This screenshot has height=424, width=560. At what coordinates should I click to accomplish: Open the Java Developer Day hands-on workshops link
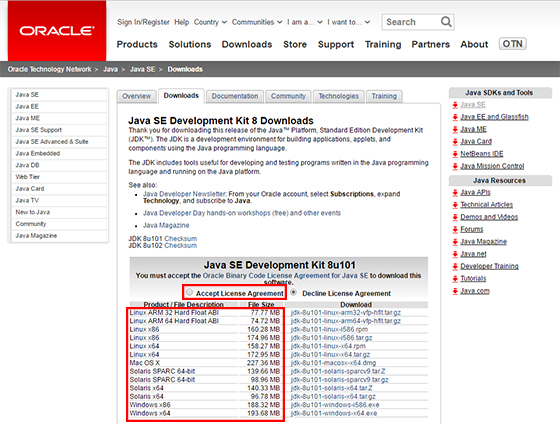point(242,213)
